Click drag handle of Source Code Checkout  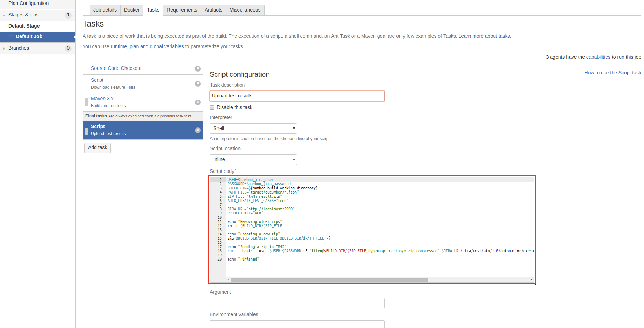coord(87,69)
